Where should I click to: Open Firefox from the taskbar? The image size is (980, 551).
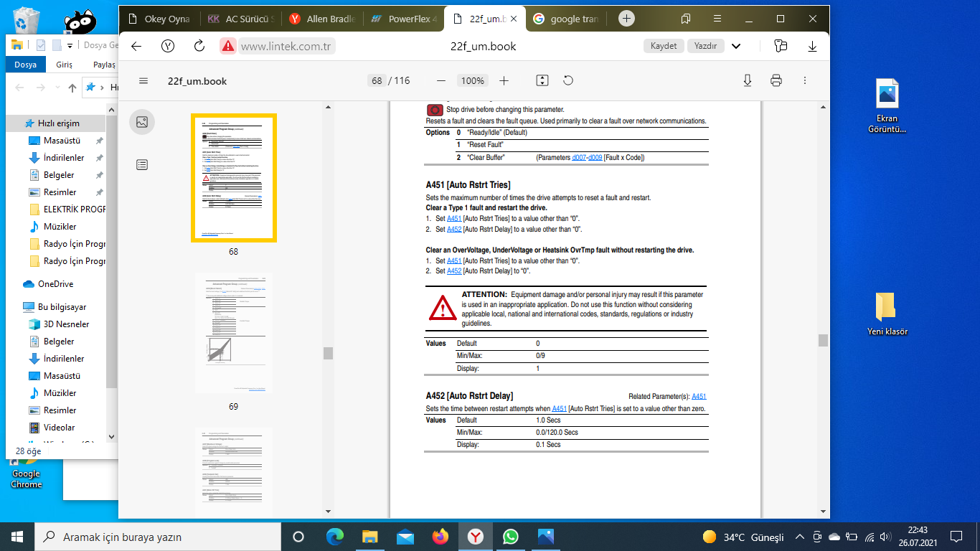tap(440, 537)
